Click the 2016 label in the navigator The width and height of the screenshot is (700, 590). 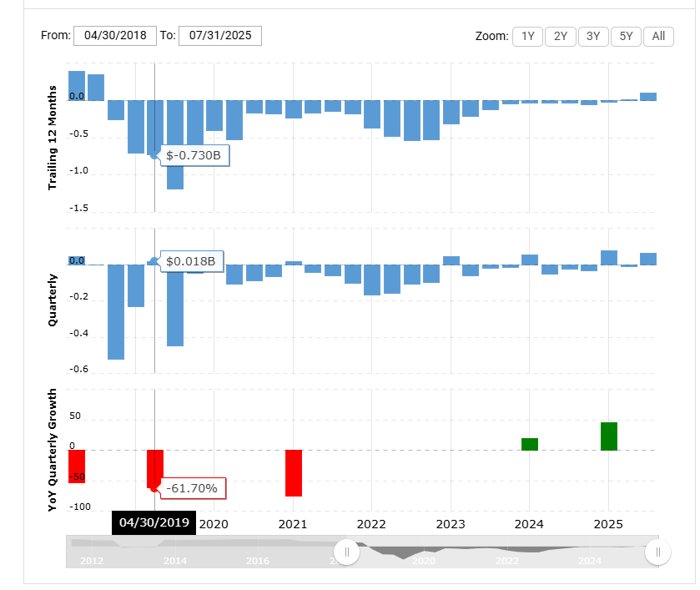[258, 561]
